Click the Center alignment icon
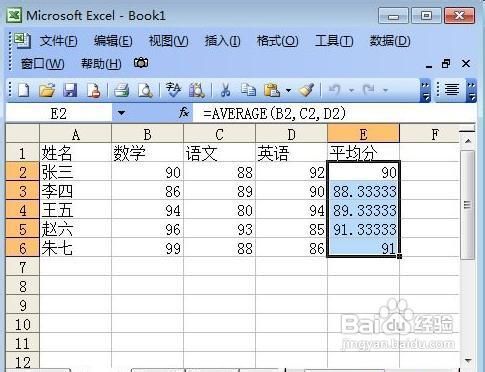485x372 pixels. click(x=452, y=90)
